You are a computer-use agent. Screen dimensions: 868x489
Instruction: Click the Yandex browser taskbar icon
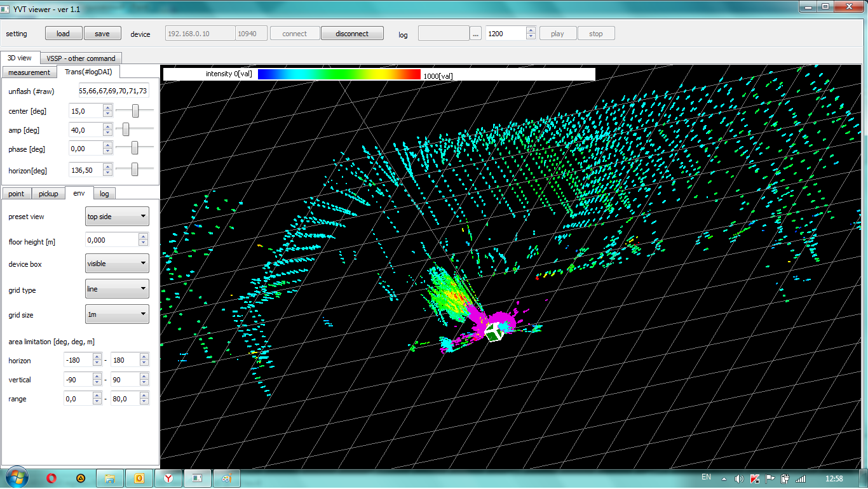(168, 478)
